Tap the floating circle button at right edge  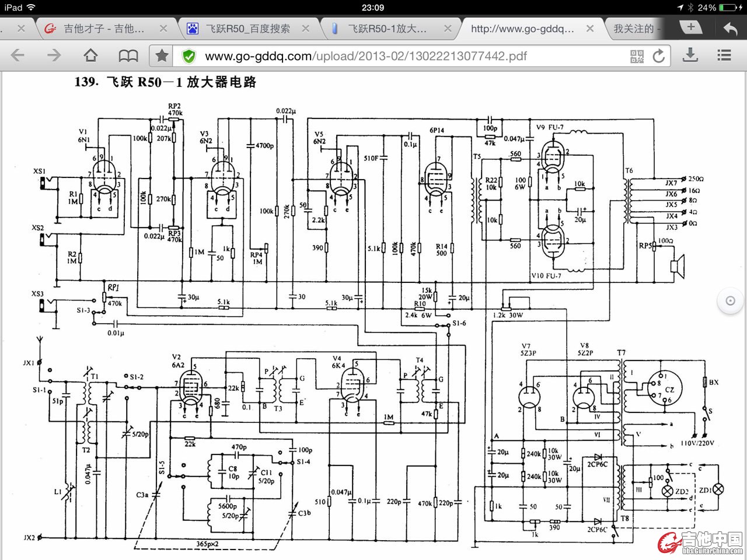coord(730,301)
